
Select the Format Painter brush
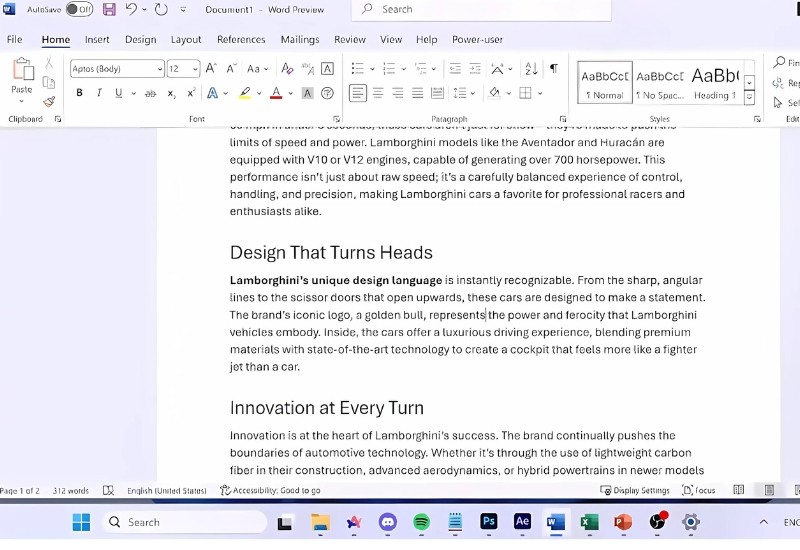[x=48, y=102]
